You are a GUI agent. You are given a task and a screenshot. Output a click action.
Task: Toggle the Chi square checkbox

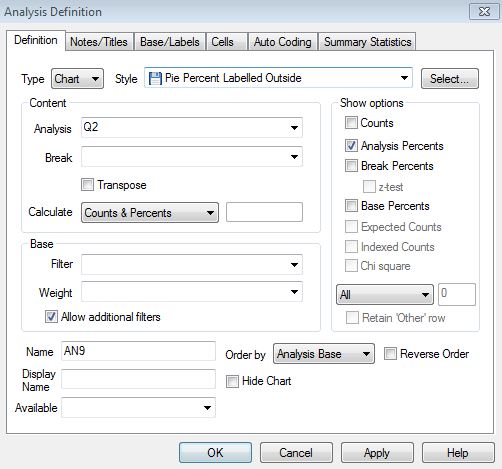click(x=351, y=266)
